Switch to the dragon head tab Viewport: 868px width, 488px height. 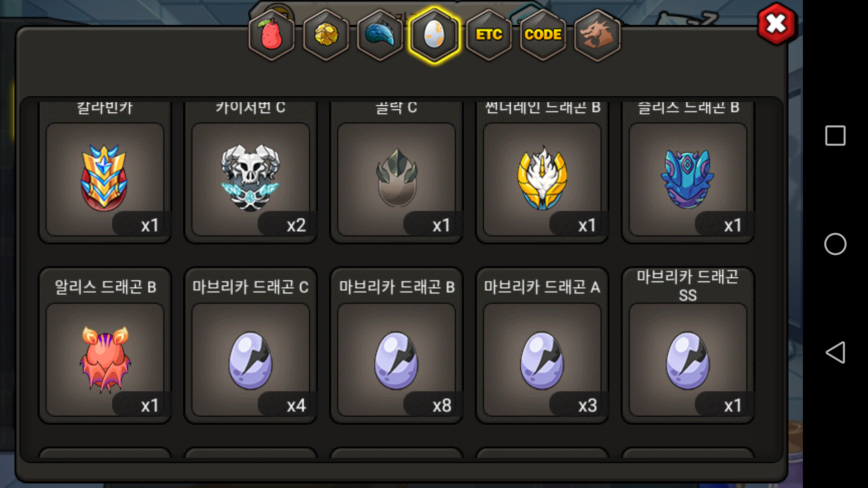click(x=597, y=35)
